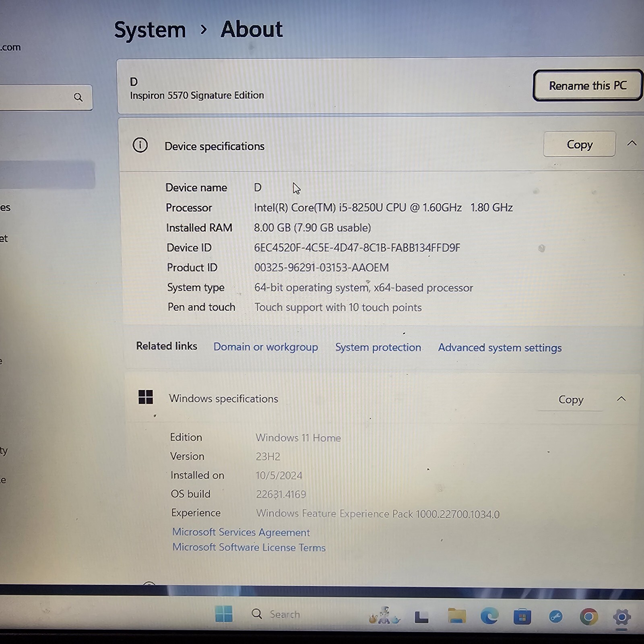Open Microsoft Software License Terms
Viewport: 644px width, 644px height.
(x=249, y=547)
